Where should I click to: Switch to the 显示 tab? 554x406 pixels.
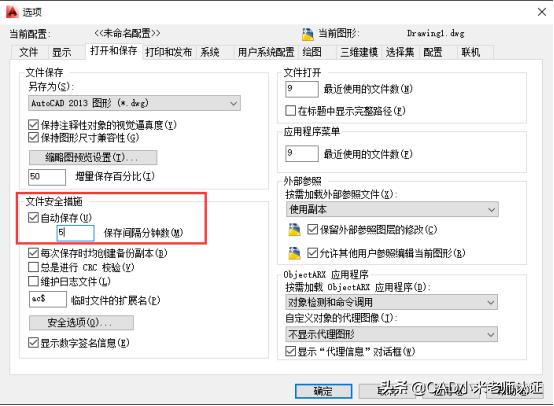click(x=61, y=53)
